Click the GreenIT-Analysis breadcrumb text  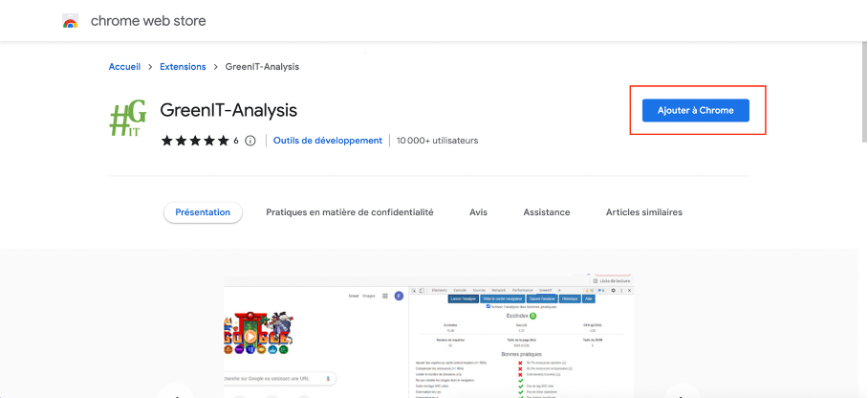(x=262, y=67)
